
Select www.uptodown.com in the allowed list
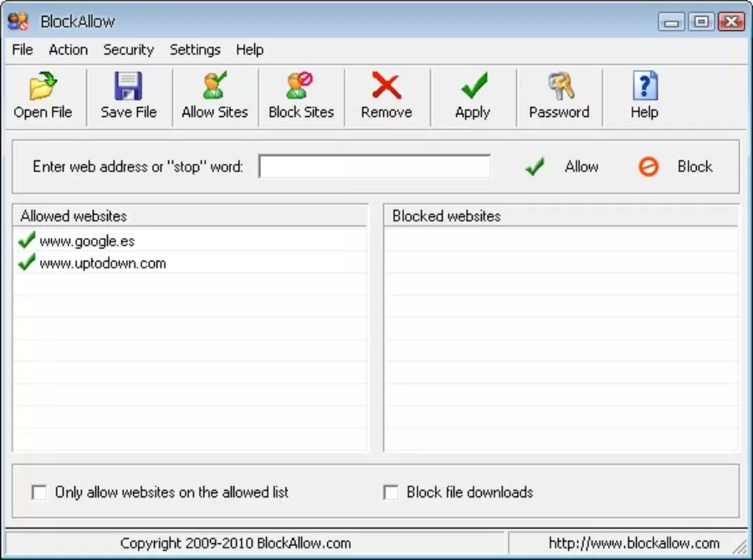click(103, 263)
